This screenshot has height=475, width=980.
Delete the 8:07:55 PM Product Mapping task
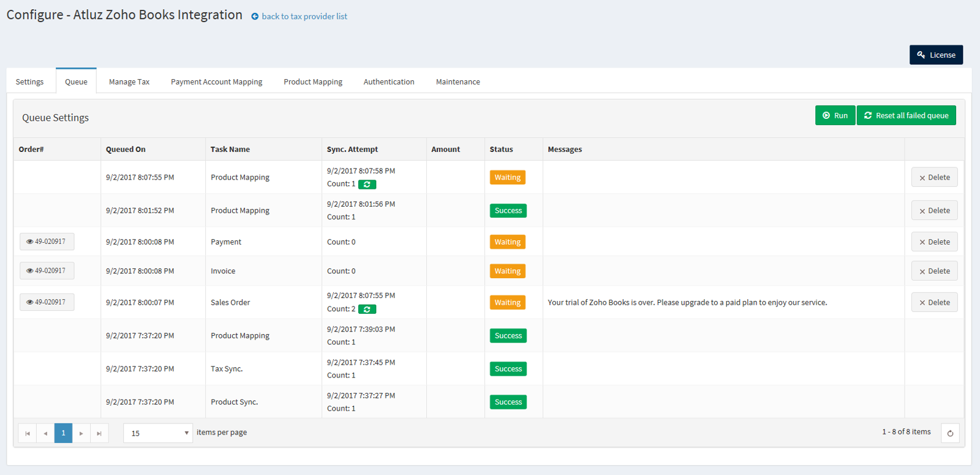click(x=934, y=177)
